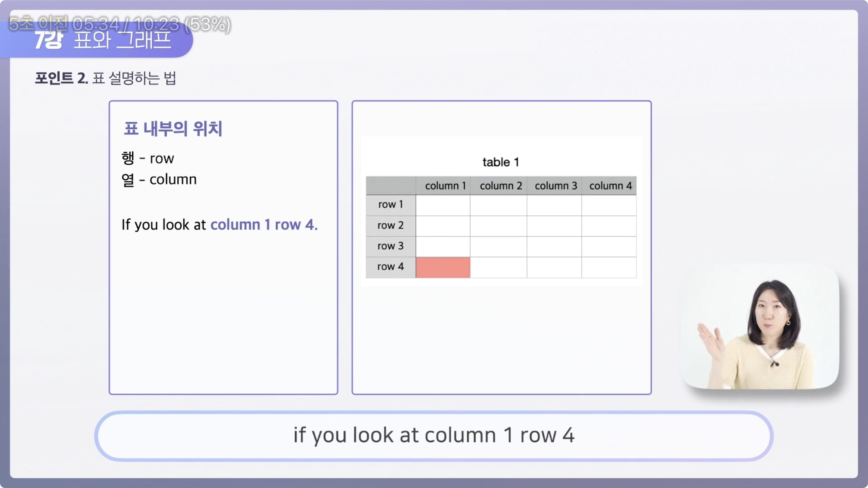This screenshot has width=868, height=488.
Task: Click the 'column 4' header cell
Action: (610, 186)
